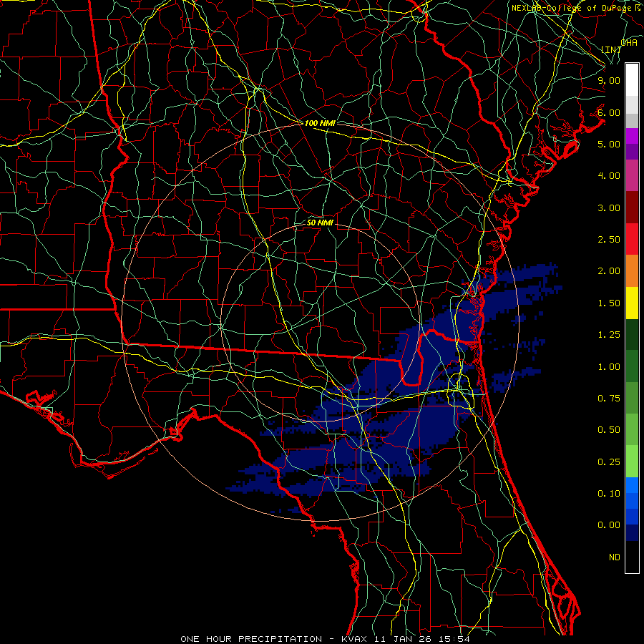Click the 0.00 legend value

pos(609,525)
